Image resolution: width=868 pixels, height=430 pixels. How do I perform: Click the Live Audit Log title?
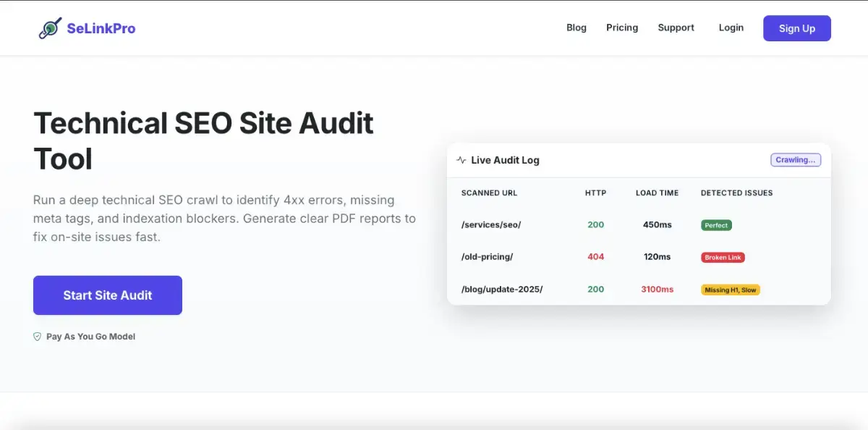[x=505, y=160]
